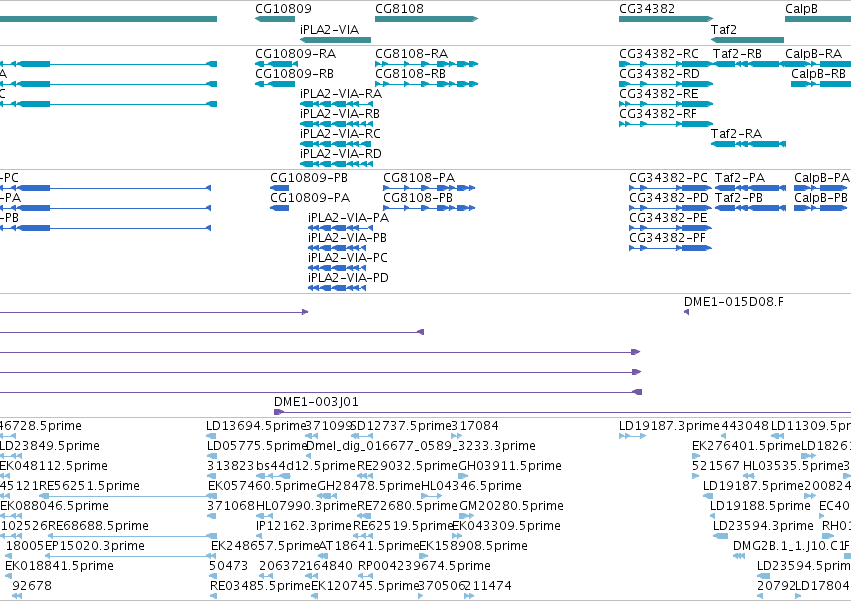
Task: Click protein iPLA2-VIA-PC
Action: tap(348, 258)
